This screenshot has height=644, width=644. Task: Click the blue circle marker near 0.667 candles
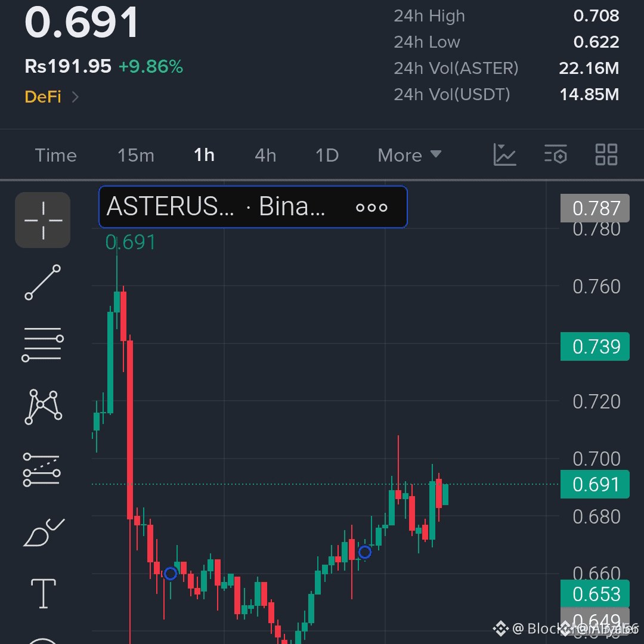pyautogui.click(x=365, y=552)
